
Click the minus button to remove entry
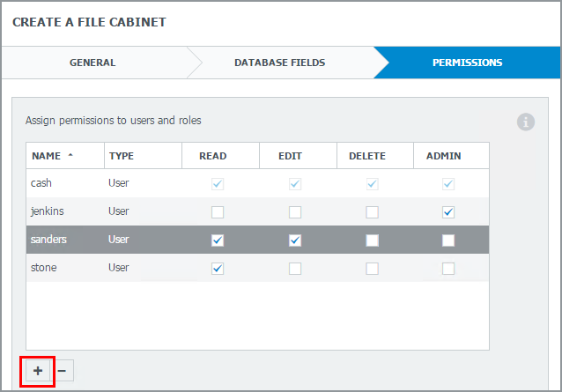(x=63, y=372)
